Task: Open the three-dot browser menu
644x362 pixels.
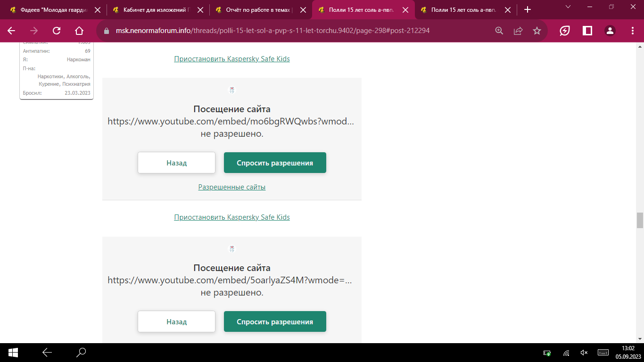Action: 633,31
